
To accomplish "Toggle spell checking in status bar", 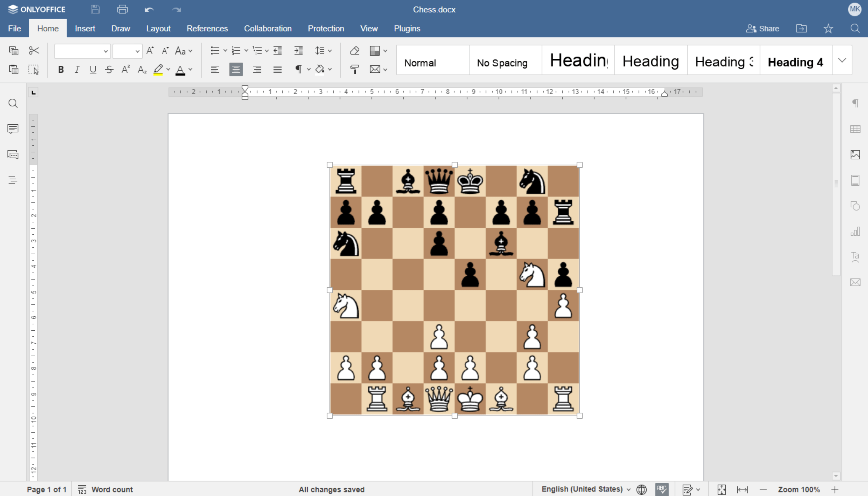I will (x=661, y=489).
